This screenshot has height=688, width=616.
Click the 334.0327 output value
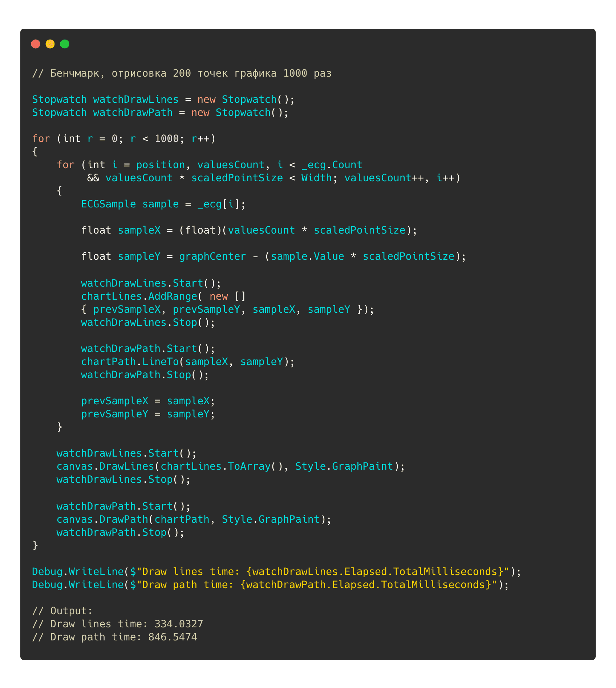click(179, 624)
